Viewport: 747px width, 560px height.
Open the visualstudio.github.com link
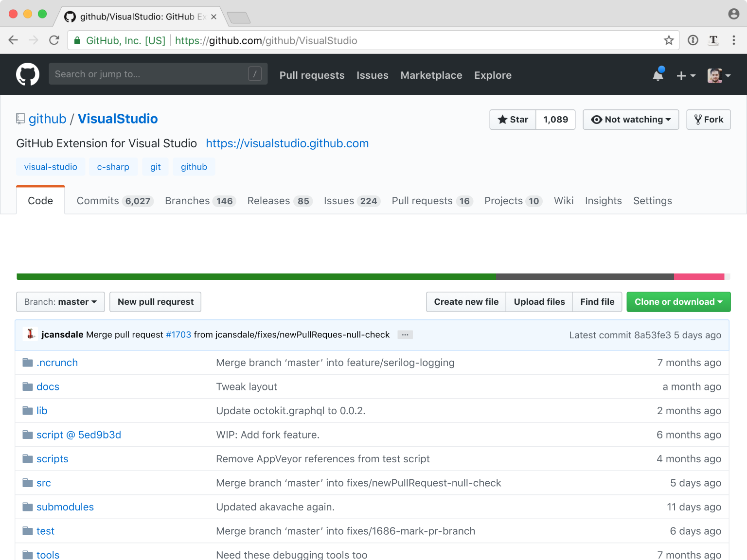287,143
